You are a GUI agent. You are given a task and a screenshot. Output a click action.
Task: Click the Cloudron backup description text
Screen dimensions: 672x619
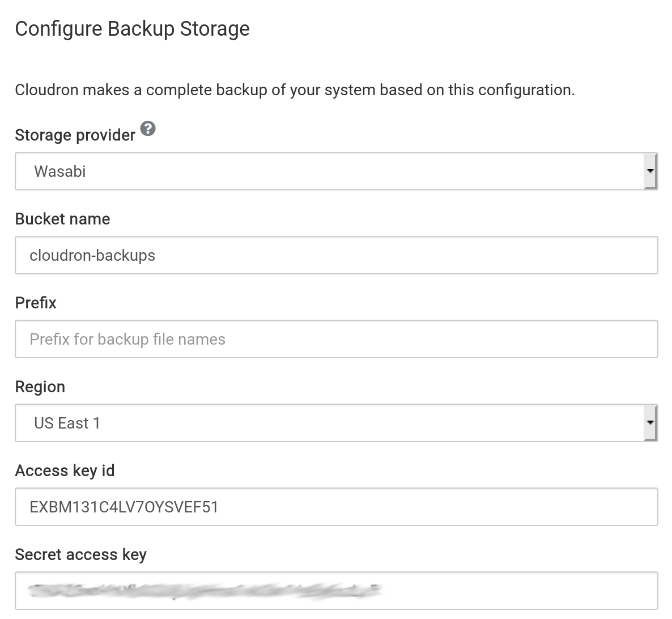point(295,90)
